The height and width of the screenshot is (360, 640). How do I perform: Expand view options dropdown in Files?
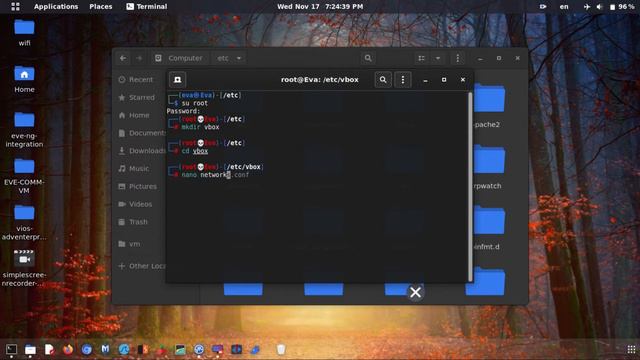(438, 58)
